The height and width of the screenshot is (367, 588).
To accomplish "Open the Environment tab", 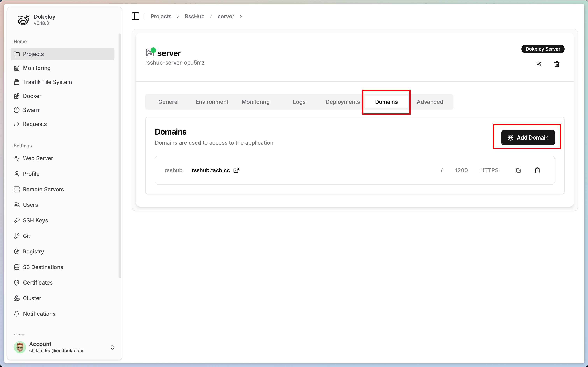I will pyautogui.click(x=212, y=102).
